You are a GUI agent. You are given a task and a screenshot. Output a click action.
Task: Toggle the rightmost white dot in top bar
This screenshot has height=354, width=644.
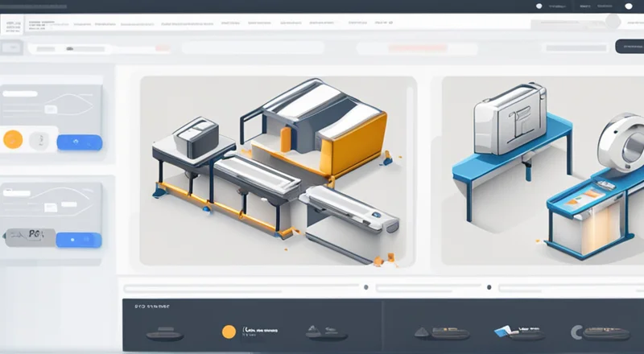pyautogui.click(x=627, y=6)
